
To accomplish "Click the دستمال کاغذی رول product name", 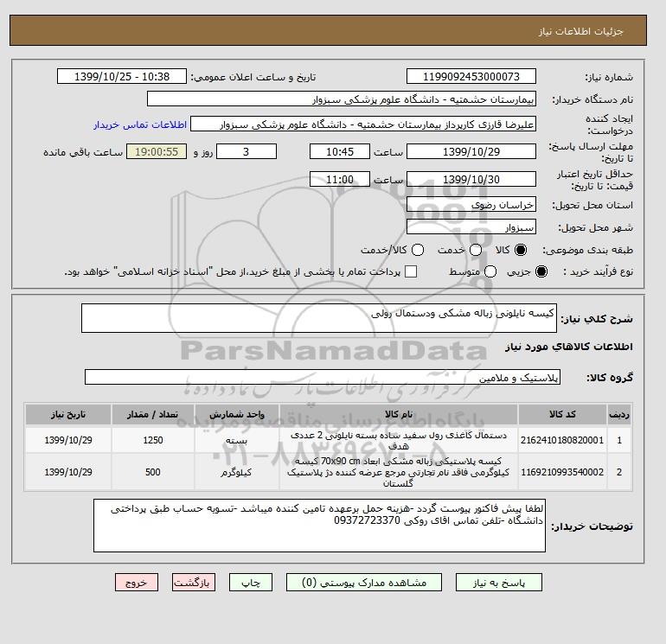I will coord(399,440).
